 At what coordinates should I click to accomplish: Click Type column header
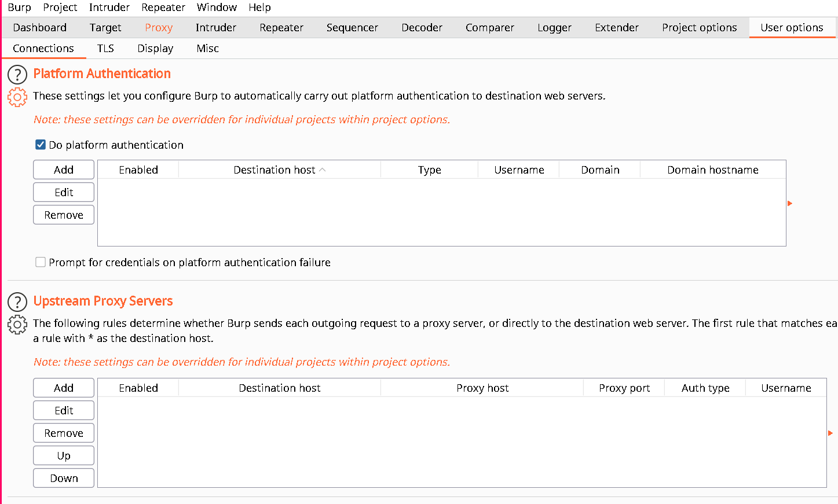[x=430, y=170]
